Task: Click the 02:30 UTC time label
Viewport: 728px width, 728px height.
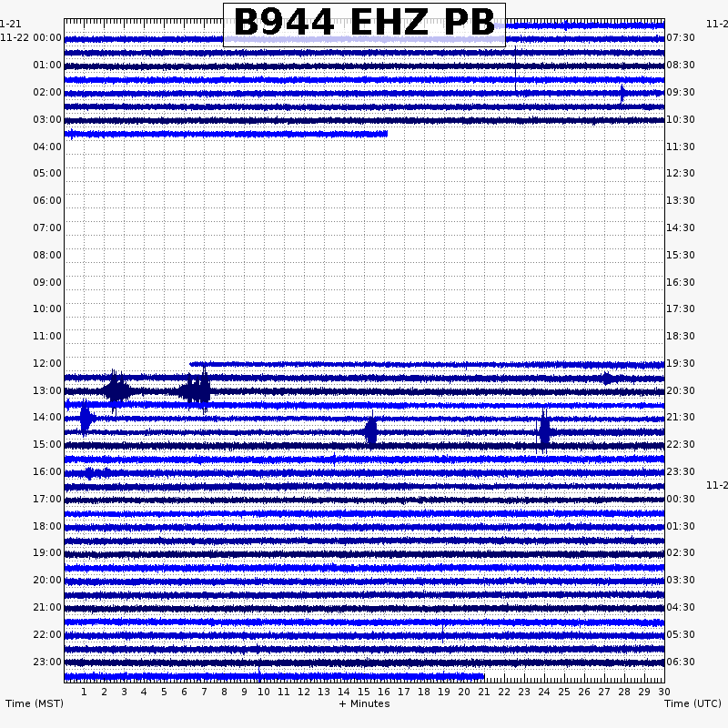Action: [681, 552]
